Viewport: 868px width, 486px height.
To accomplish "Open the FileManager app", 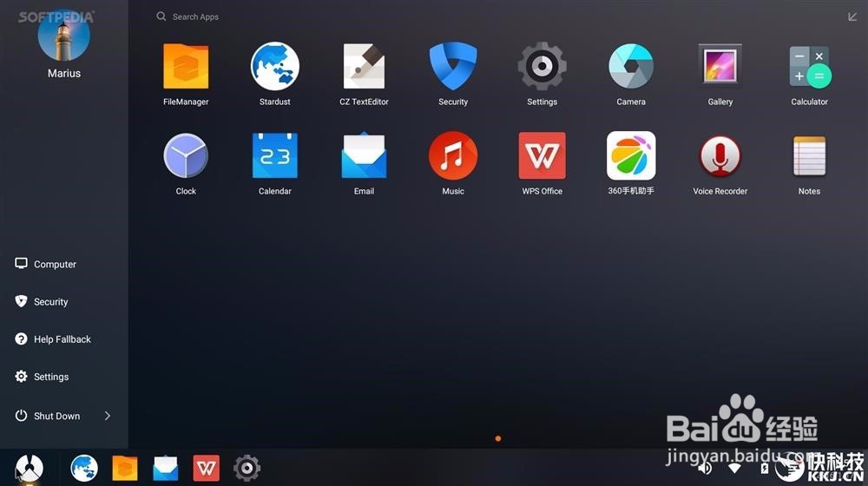I will [x=186, y=67].
